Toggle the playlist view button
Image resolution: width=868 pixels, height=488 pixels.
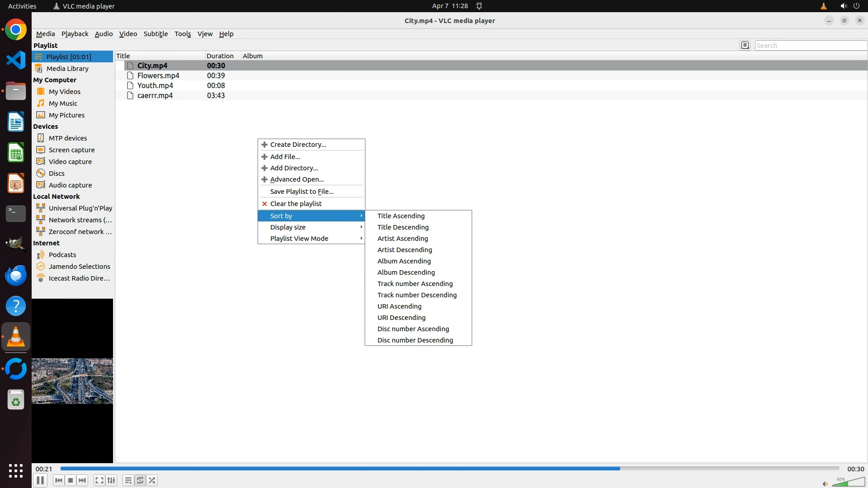tap(128, 480)
